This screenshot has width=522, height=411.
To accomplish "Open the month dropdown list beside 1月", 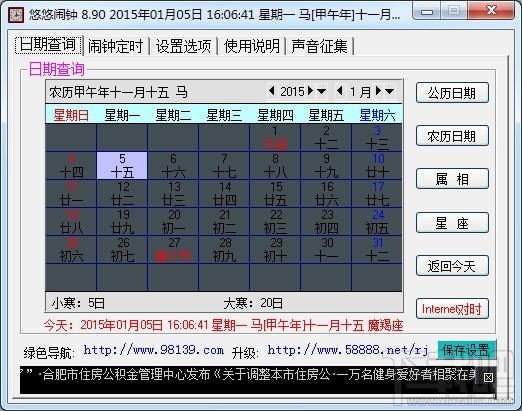I will coord(390,91).
